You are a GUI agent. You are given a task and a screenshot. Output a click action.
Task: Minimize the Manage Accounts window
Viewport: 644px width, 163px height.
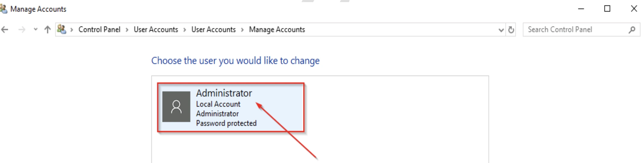581,9
